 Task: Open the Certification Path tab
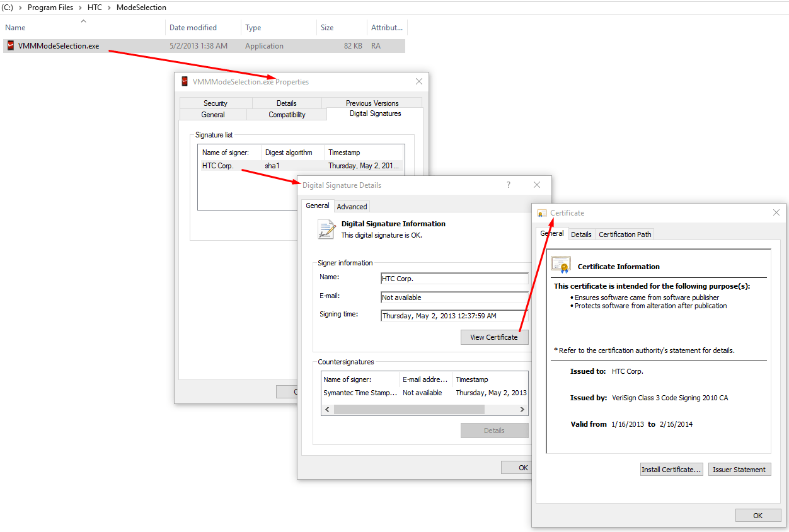pos(625,234)
